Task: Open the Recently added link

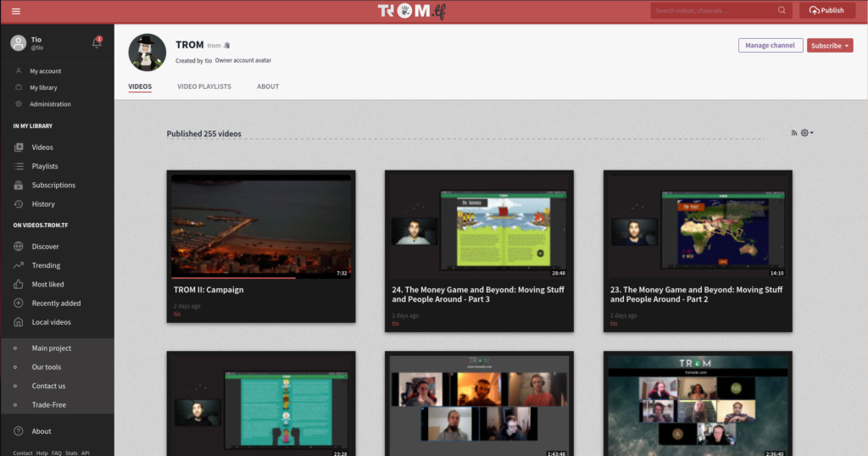Action: pos(56,303)
